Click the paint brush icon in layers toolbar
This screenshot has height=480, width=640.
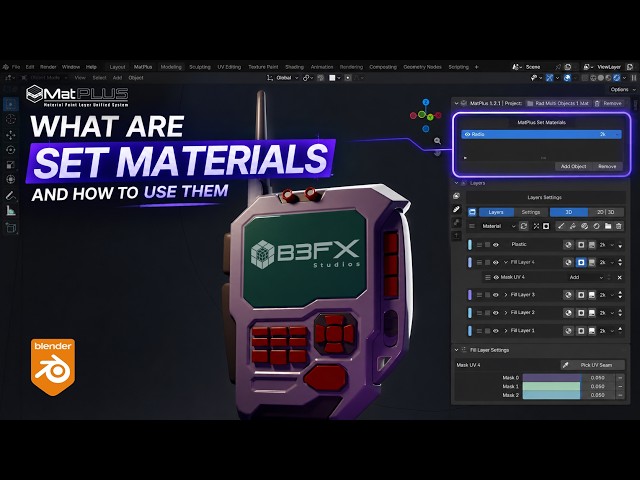coord(561,226)
